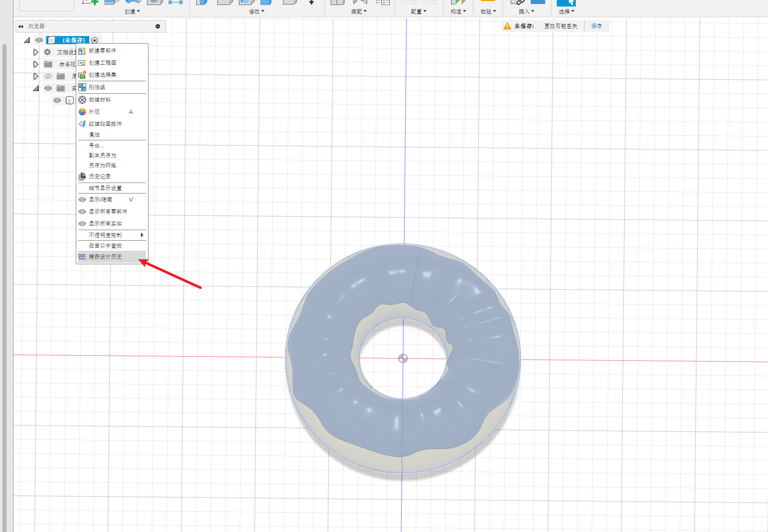Click 捕获设计历史 (Capture Design History)
The height and width of the screenshot is (532, 768).
(105, 257)
